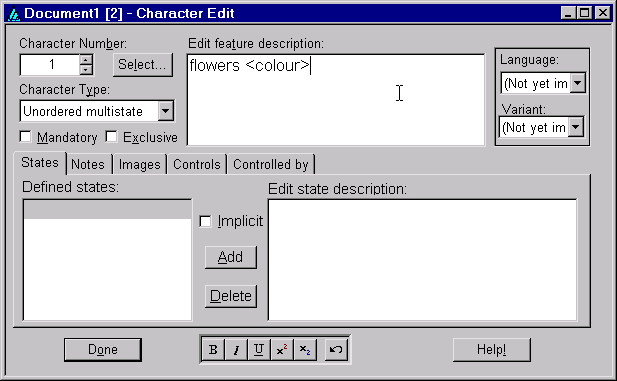Enable the Mandatory checkbox
The width and height of the screenshot is (617, 381).
(25, 137)
